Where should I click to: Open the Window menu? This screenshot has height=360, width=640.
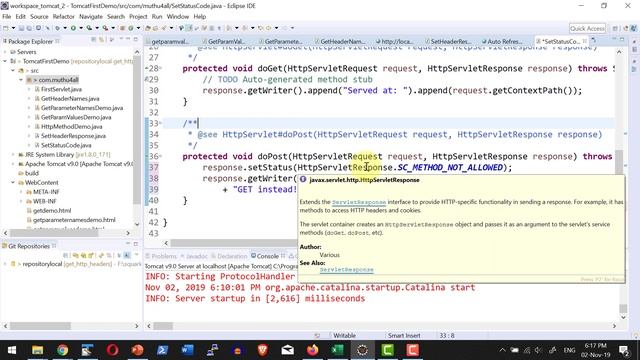(178, 17)
